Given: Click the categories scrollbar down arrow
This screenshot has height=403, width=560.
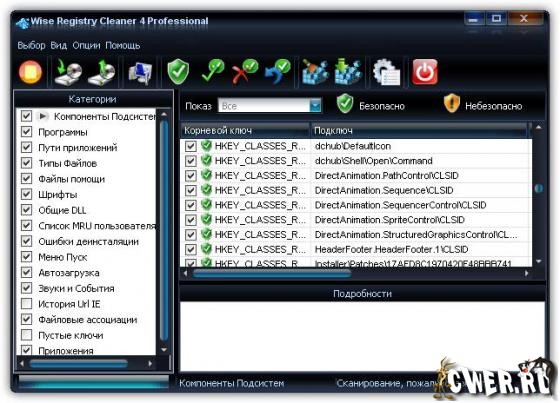Looking at the screenshot, I should coord(164,349).
